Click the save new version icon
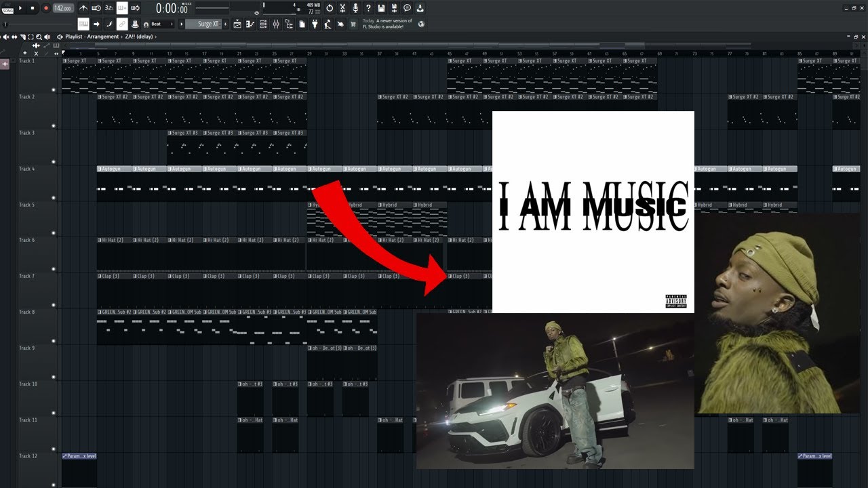 [394, 8]
